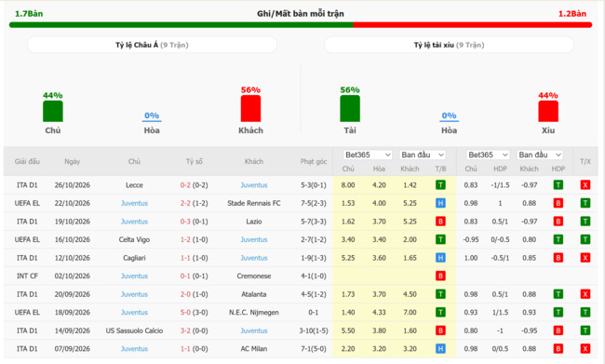Click red X badge in Cagliari row
The width and height of the screenshot is (605, 364).
pyautogui.click(x=585, y=258)
